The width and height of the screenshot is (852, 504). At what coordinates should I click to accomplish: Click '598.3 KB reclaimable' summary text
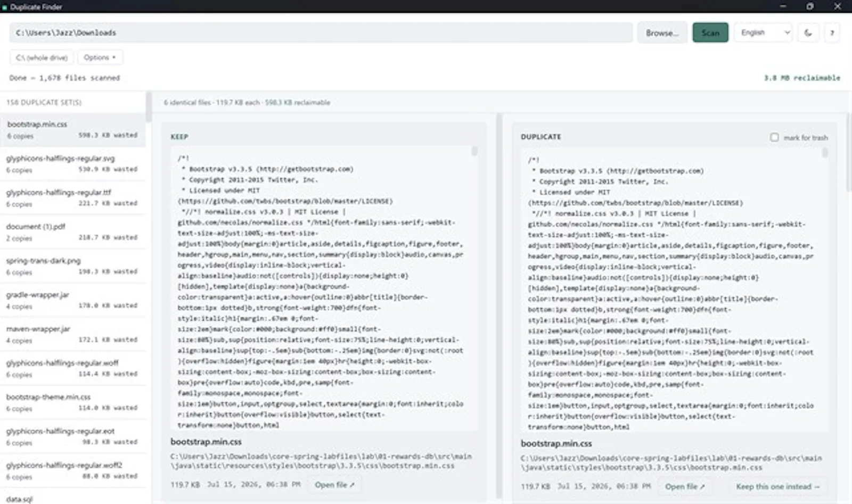298,102
